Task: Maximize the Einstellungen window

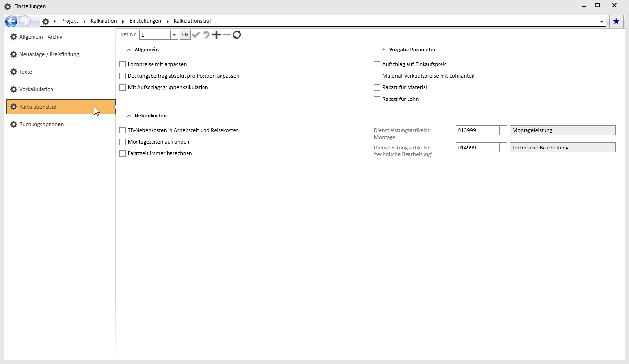Action: click(597, 6)
